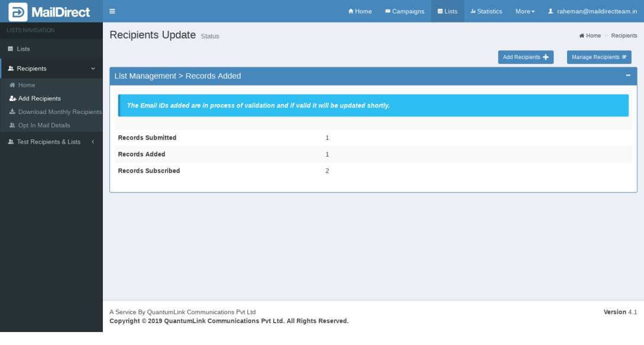Open the More dropdown in navbar
The width and height of the screenshot is (644, 345).
525,11
